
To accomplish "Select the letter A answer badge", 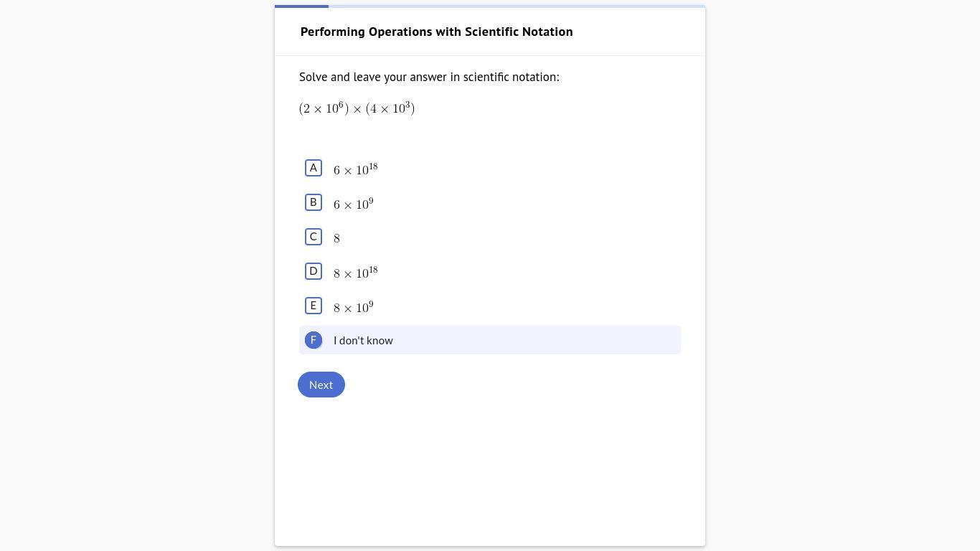I will tap(314, 168).
